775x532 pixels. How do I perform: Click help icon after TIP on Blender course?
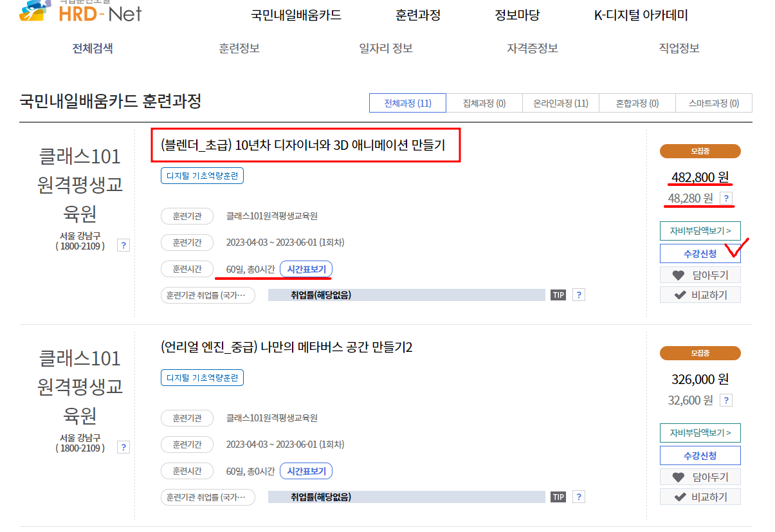coord(579,295)
